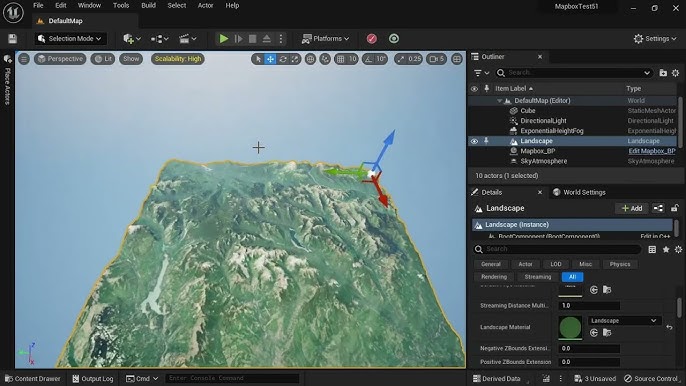This screenshot has width=686, height=386.
Task: Open the Actor menu
Action: (x=205, y=5)
